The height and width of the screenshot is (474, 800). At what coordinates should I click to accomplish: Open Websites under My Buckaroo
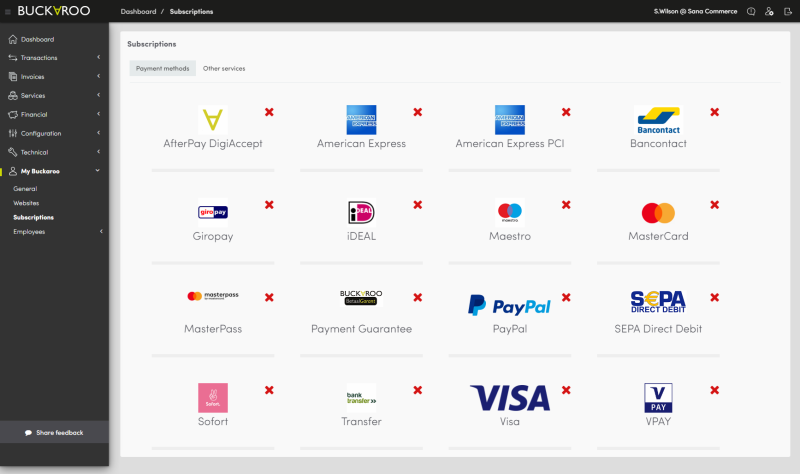point(26,203)
